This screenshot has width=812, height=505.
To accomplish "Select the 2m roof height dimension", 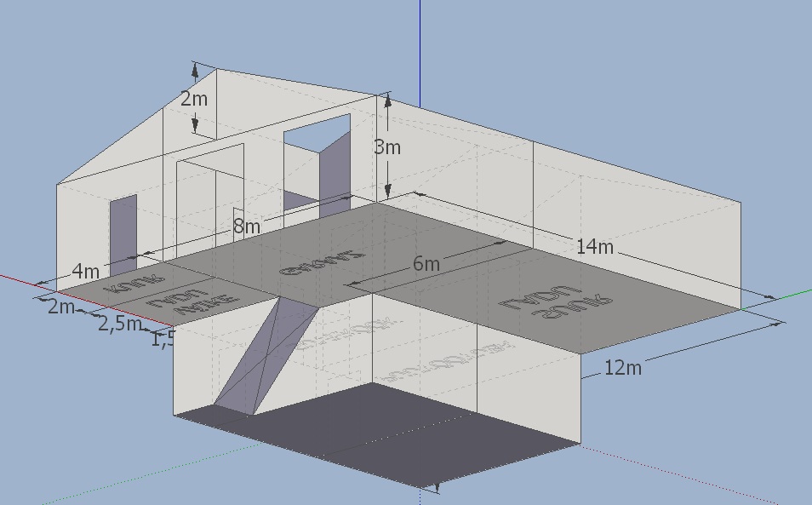I will (x=194, y=99).
